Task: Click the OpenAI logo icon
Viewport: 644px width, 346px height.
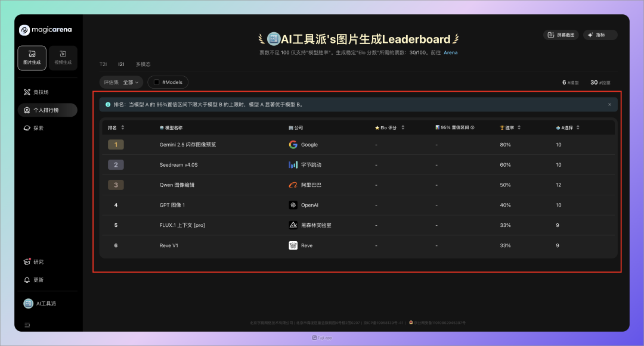Action: (293, 205)
